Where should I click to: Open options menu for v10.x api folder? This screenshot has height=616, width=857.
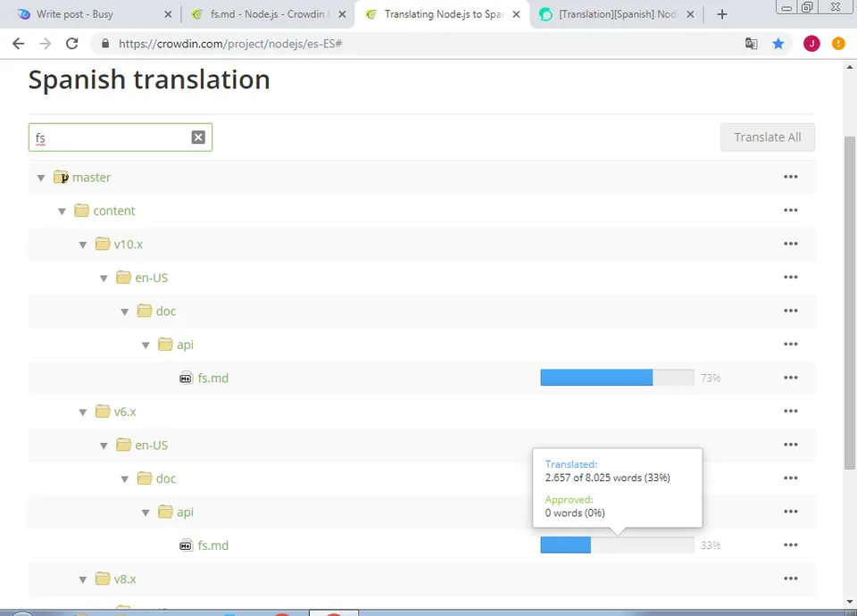click(x=790, y=344)
